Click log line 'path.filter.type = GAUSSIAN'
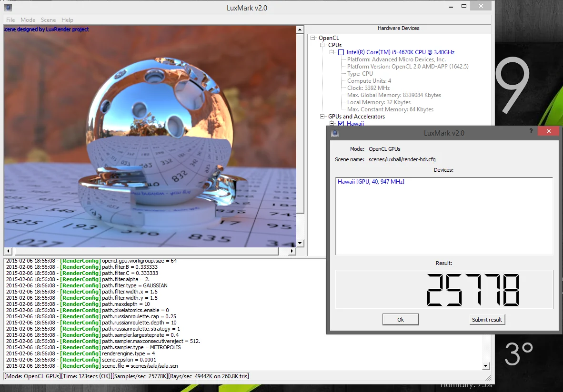563x392 pixels. click(x=87, y=285)
